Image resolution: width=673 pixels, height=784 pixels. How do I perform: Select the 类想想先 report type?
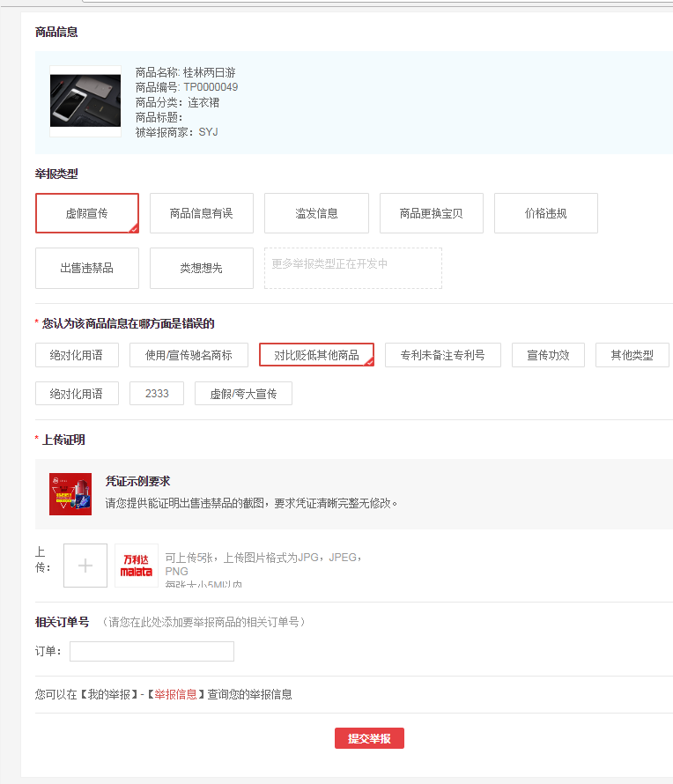click(202, 268)
